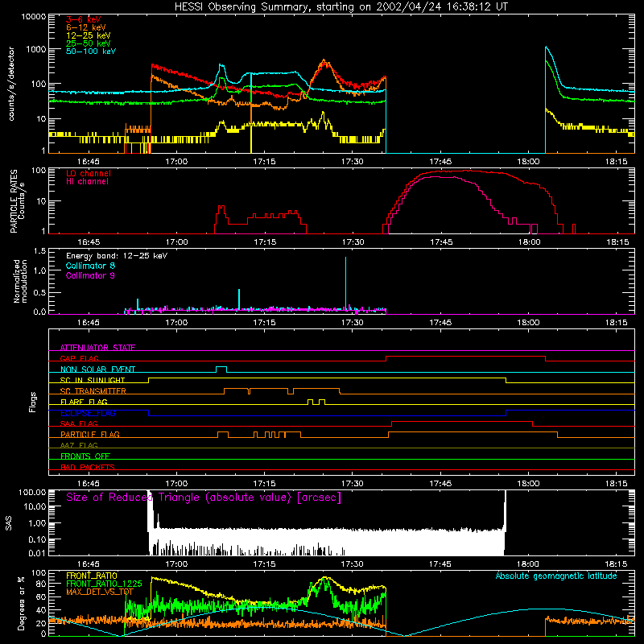Click the first FLARE_FLAG pulse

[310, 399]
